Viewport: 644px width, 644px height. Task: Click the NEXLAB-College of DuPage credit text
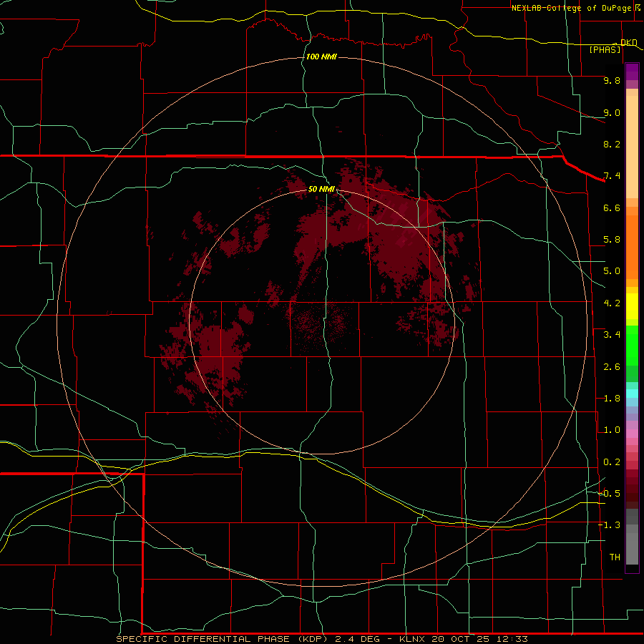[x=572, y=8]
